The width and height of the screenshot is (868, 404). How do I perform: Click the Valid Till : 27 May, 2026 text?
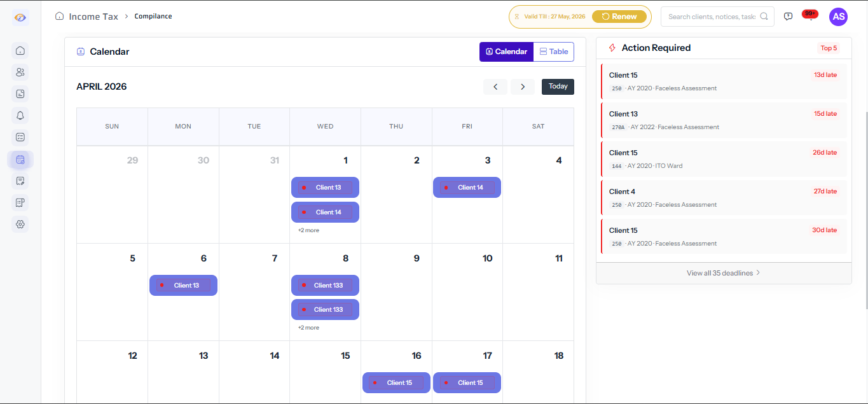tap(555, 17)
